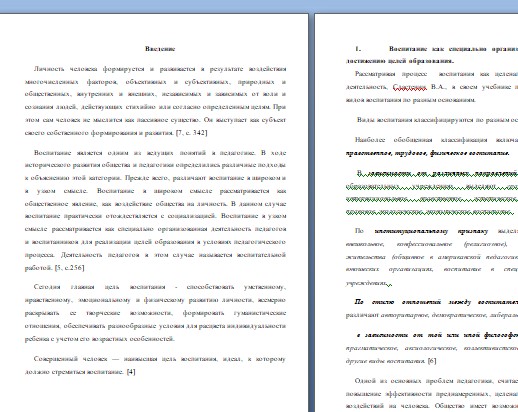Click the word 'различают' before the italic styles list

point(362,315)
